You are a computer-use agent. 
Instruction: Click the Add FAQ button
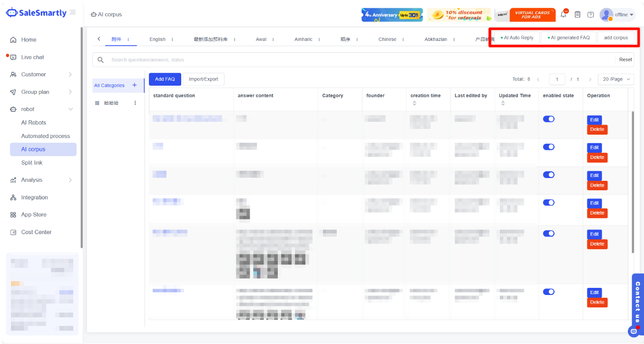(165, 79)
